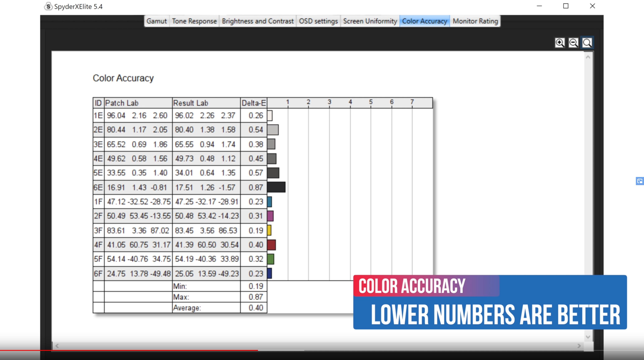Click the zoom in magnifier icon
Image resolution: width=644 pixels, height=360 pixels.
560,43
